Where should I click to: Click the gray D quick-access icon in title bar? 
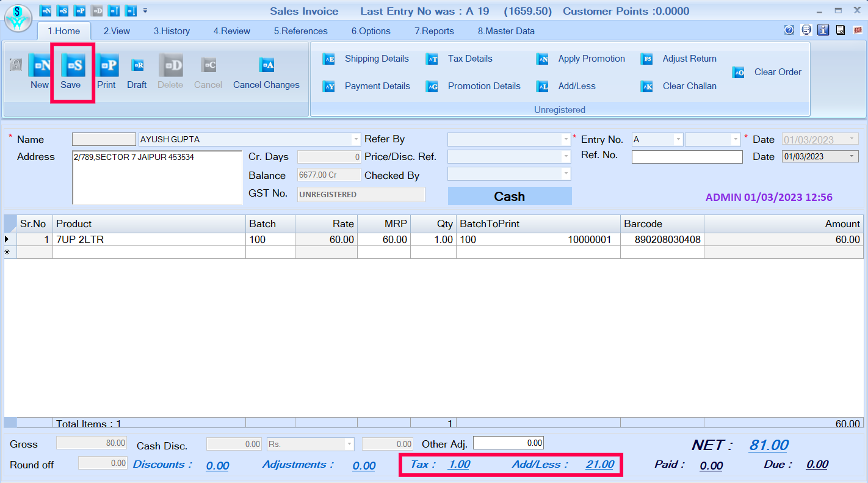(96, 10)
